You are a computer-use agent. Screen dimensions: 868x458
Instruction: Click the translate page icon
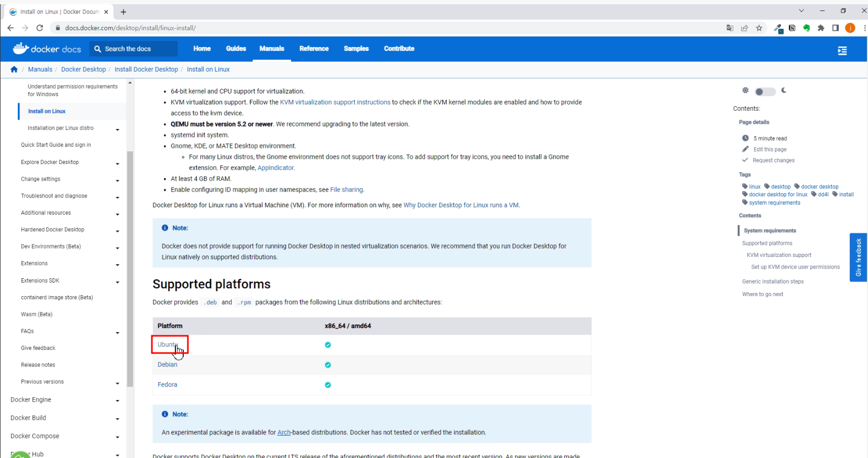730,28
